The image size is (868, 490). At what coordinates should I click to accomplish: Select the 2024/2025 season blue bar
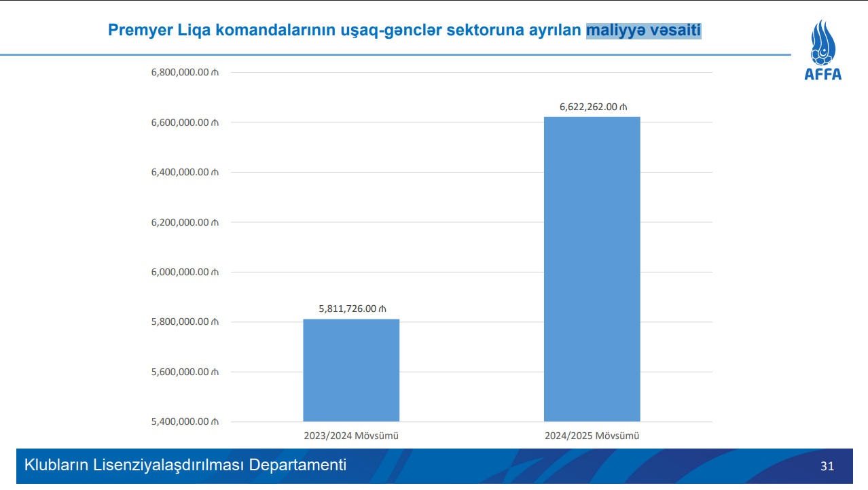[x=592, y=269]
